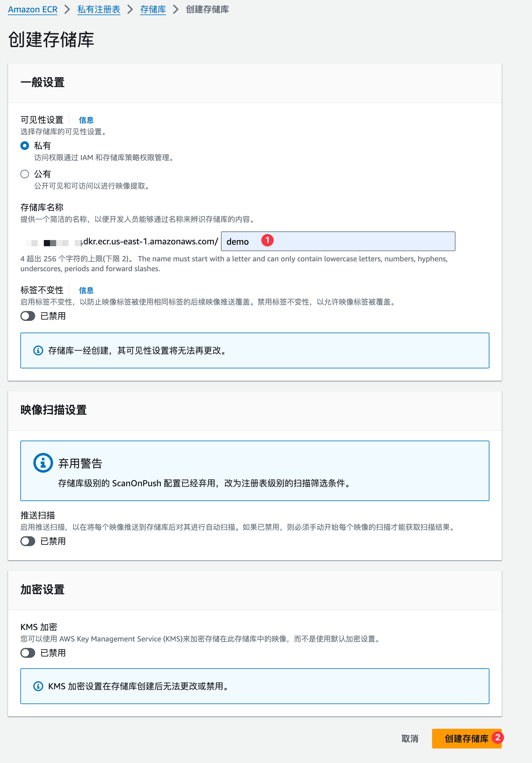Click the 创建存储库 breadcrumb text
This screenshot has width=532, height=763.
(x=207, y=10)
